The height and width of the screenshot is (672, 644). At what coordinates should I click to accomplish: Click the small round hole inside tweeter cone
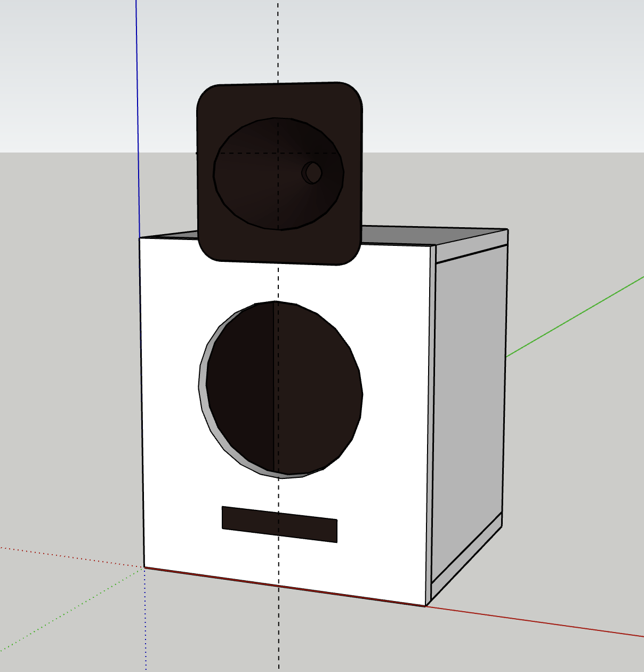pyautogui.click(x=312, y=172)
